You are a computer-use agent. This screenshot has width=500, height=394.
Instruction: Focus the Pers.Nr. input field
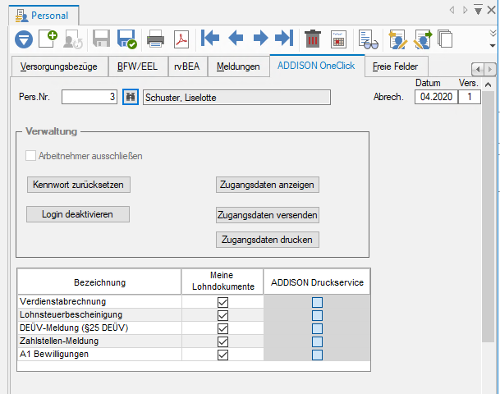click(89, 97)
